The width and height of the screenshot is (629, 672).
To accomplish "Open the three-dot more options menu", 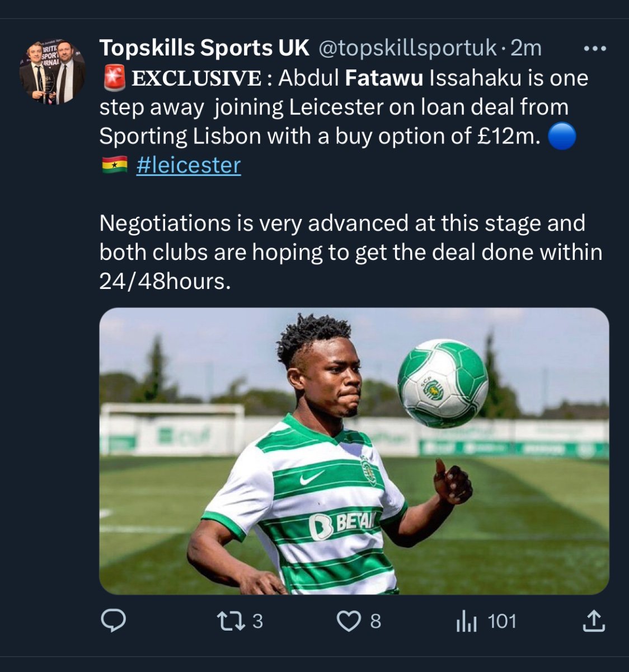I will 595,49.
